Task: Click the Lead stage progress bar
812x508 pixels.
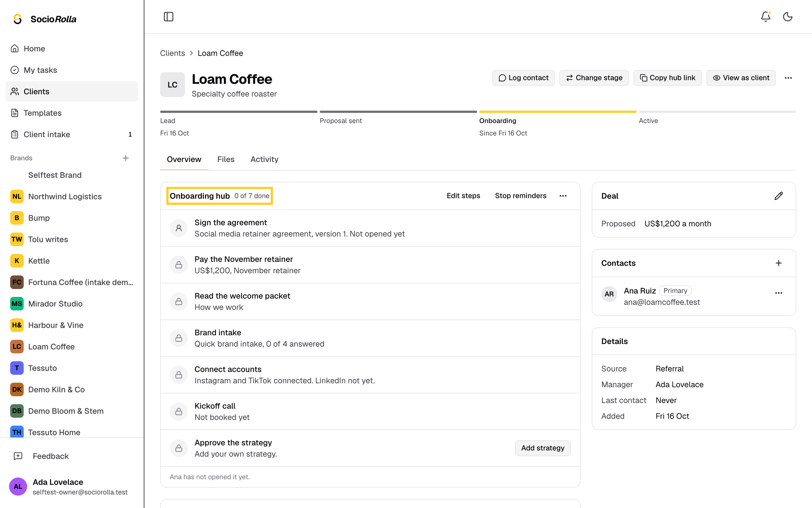Action: [x=239, y=111]
